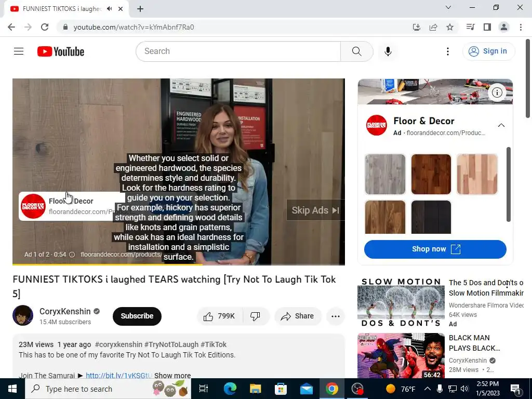
Task: Open the Chrome three-dot menu
Action: click(x=521, y=27)
